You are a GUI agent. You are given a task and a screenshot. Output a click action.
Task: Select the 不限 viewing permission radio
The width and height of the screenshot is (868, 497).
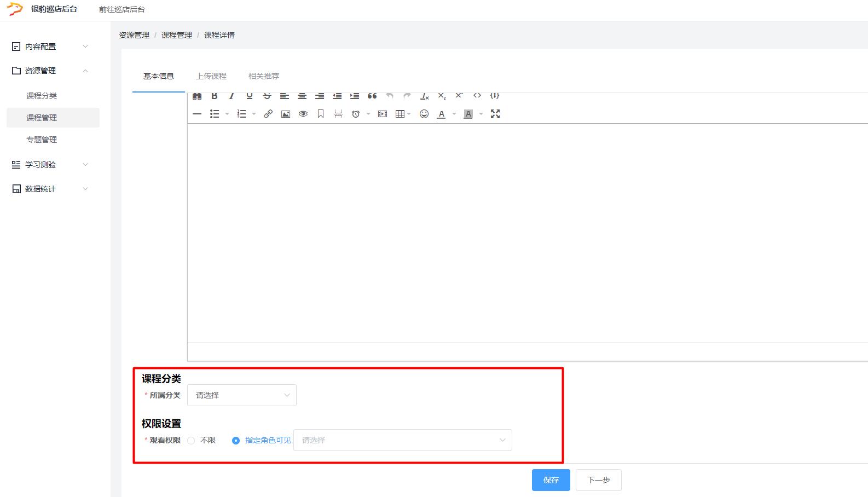191,441
